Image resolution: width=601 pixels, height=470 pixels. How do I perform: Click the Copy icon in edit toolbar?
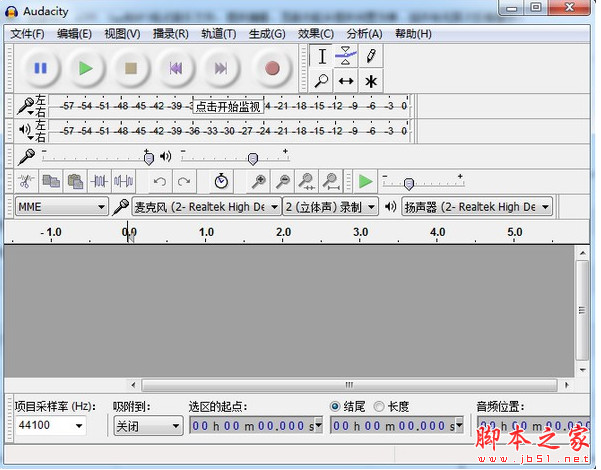(51, 181)
